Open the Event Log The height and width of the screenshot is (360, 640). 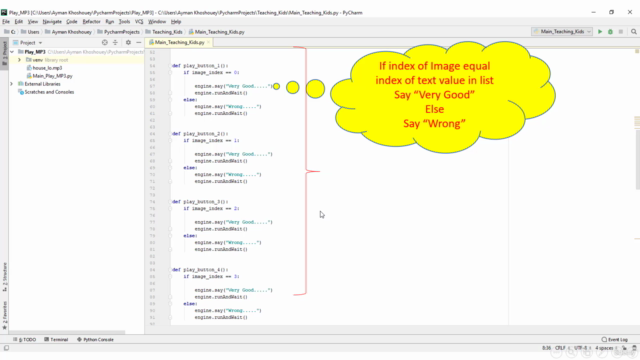pos(615,340)
